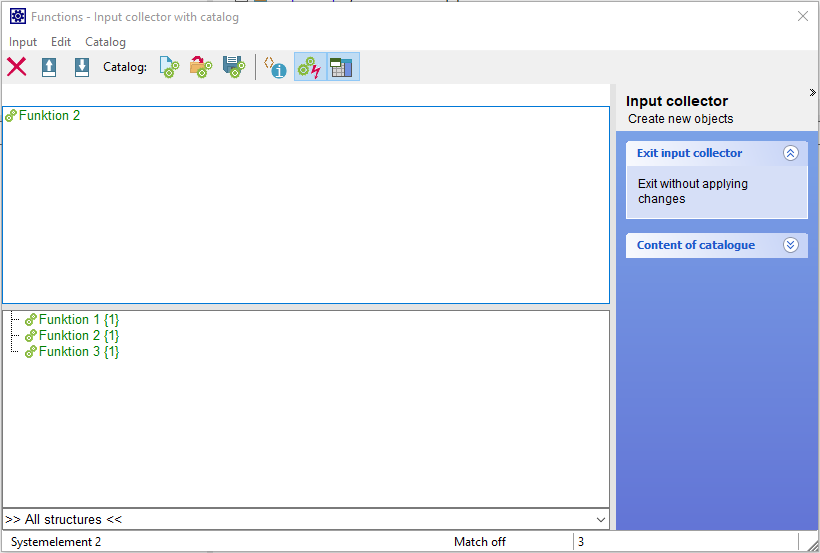Click the Match off status bar entry
The width and height of the screenshot is (820, 553).
(x=480, y=542)
